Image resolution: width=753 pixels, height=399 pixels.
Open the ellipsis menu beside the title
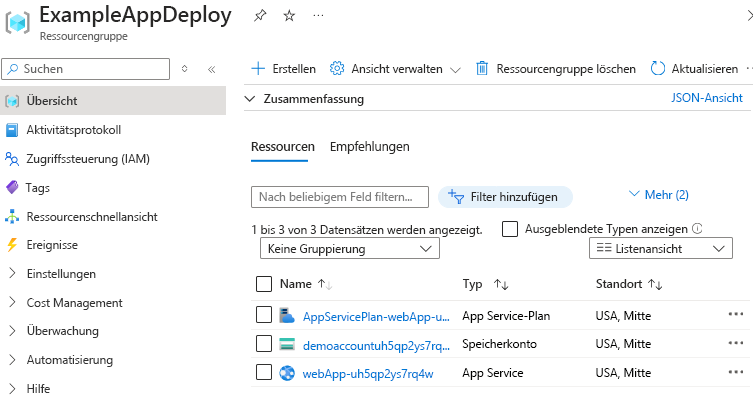(318, 16)
